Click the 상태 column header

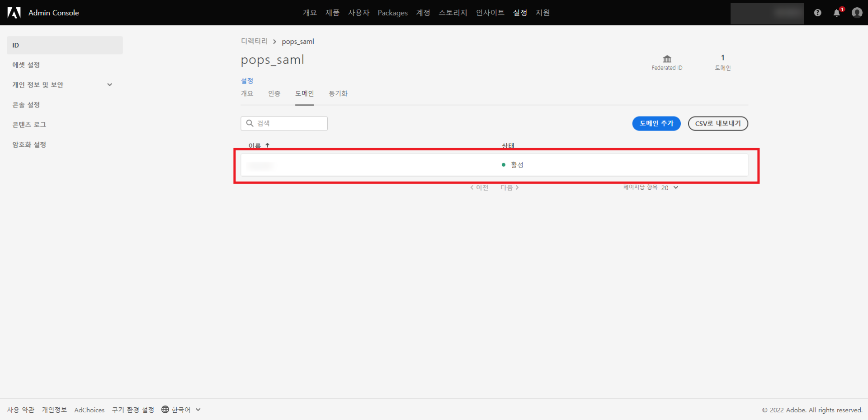pyautogui.click(x=508, y=145)
